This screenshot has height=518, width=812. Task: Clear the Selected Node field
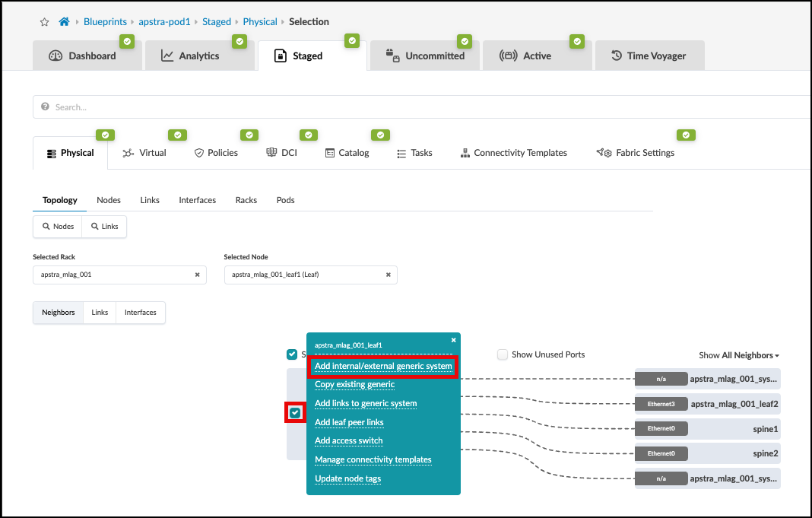click(388, 275)
